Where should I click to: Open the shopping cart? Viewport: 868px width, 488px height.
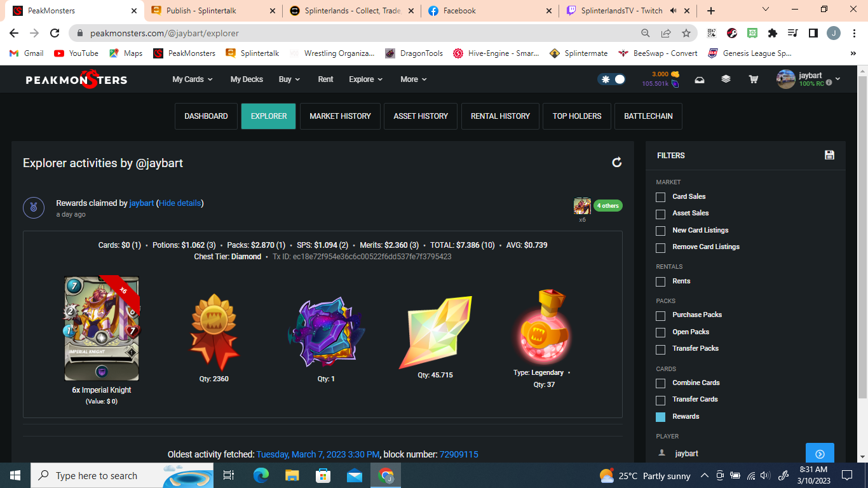(x=753, y=79)
